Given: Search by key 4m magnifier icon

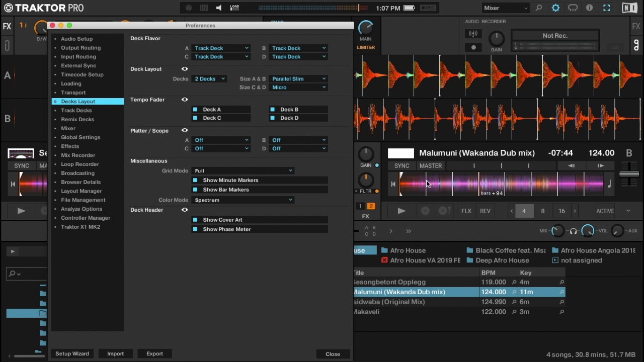Looking at the screenshot, I should click(561, 283).
